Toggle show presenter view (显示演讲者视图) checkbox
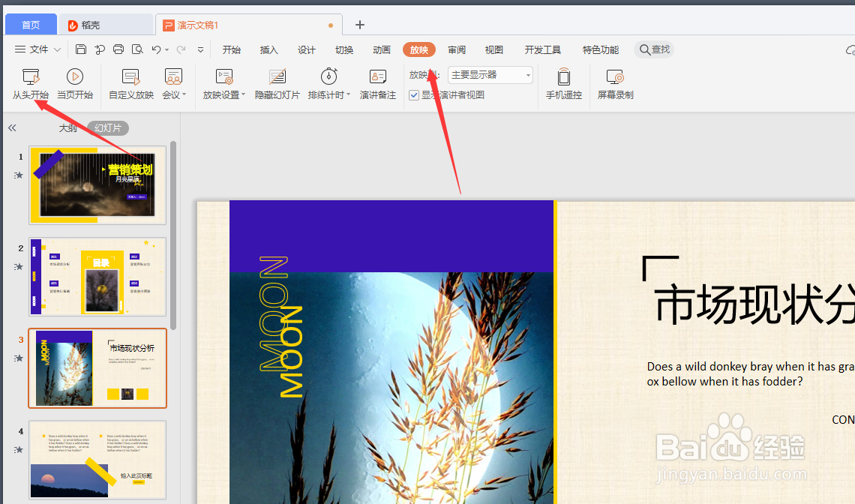Image resolution: width=855 pixels, height=504 pixels. point(414,95)
